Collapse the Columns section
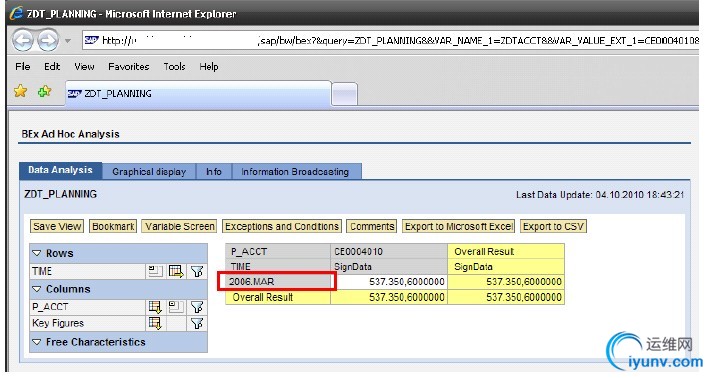The image size is (709, 378). pos(37,289)
